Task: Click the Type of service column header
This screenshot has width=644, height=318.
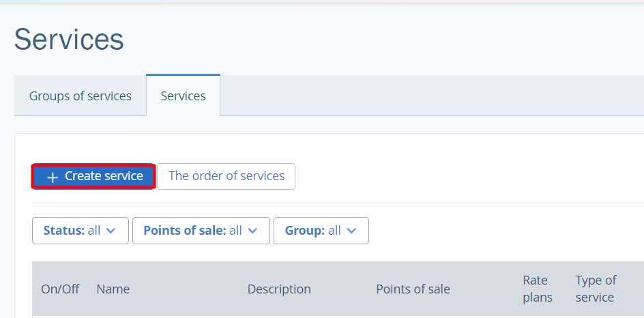Action: [596, 289]
